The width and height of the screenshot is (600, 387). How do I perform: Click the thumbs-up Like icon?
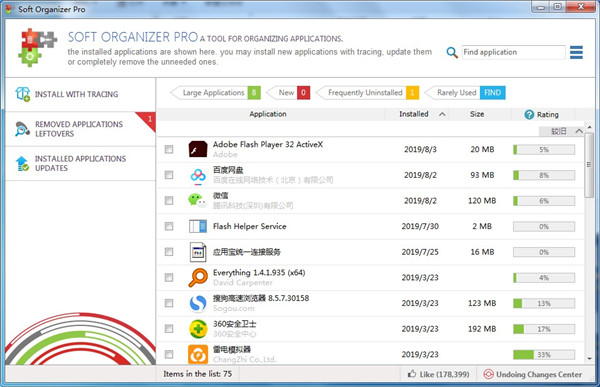(412, 374)
